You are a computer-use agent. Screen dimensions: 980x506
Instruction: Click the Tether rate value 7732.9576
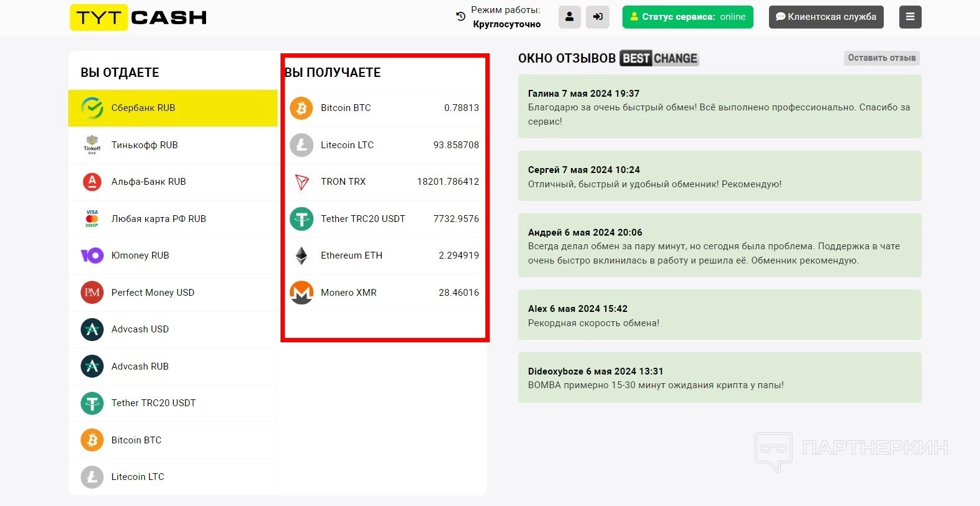click(456, 218)
